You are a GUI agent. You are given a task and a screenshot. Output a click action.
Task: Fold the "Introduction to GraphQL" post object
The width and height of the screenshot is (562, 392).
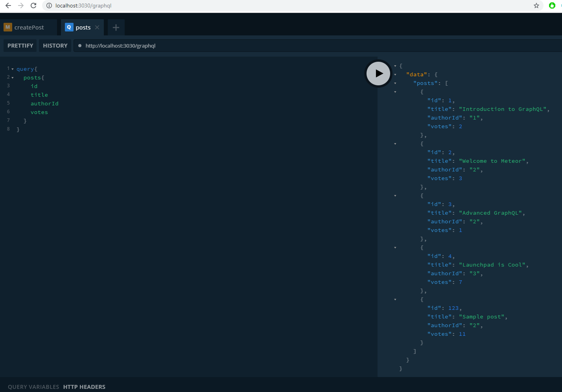pyautogui.click(x=395, y=92)
